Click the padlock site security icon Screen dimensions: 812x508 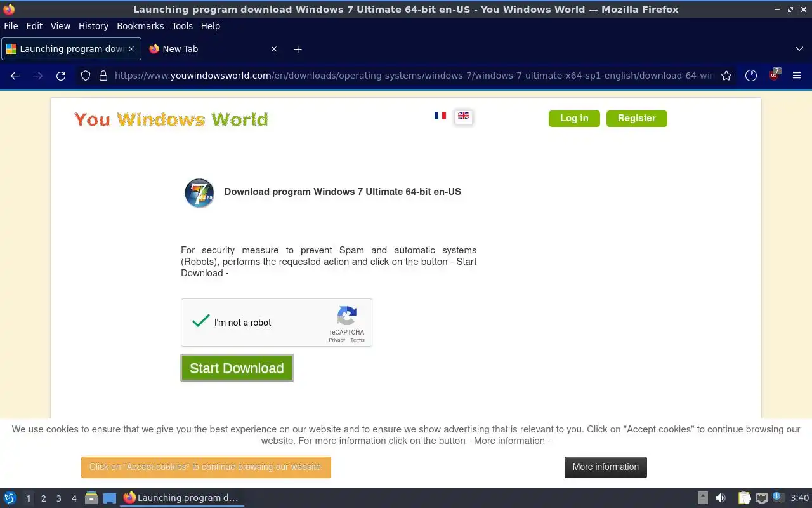pyautogui.click(x=103, y=76)
